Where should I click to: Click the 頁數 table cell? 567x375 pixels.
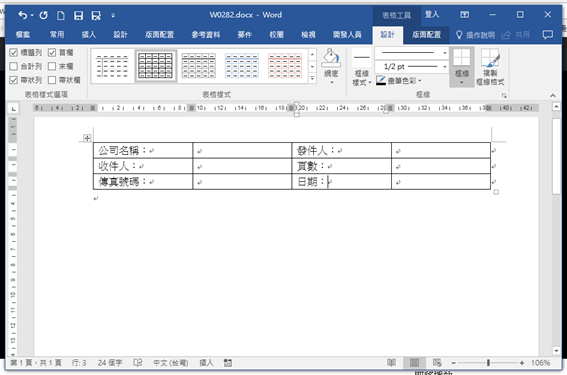pyautogui.click(x=341, y=166)
